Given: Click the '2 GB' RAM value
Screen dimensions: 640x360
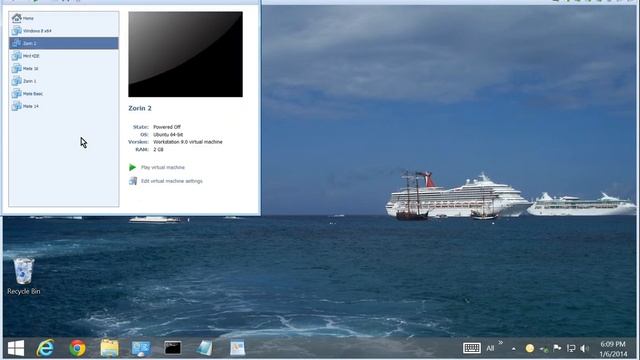Looking at the screenshot, I should [x=158, y=149].
